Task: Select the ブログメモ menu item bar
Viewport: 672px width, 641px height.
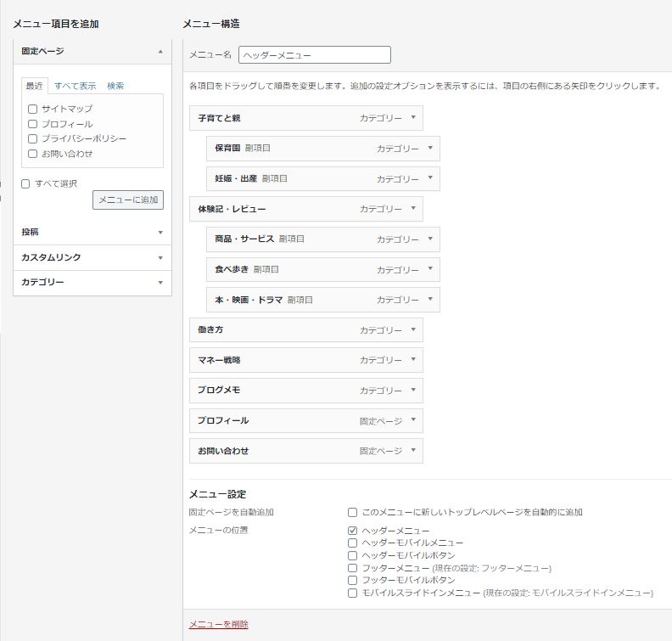Action: [x=306, y=391]
